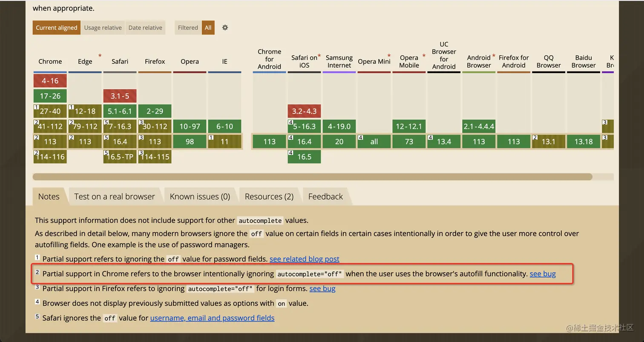Switch to Known issues (0) tab
The image size is (644, 342).
click(200, 197)
